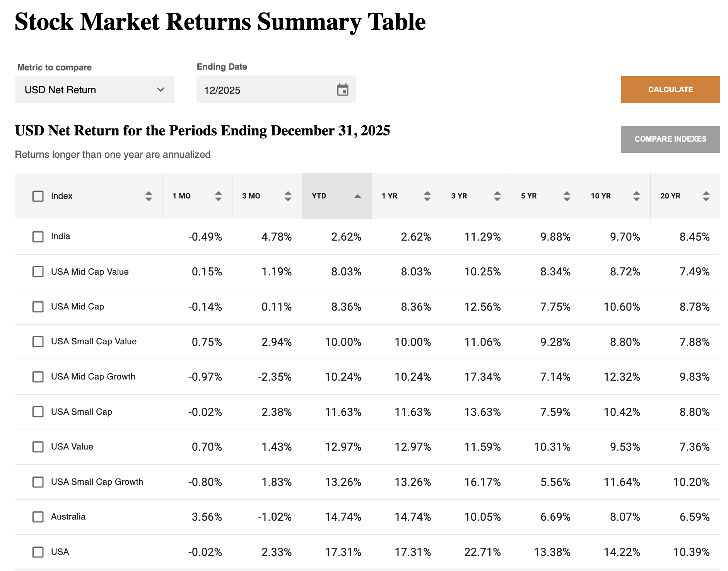Sort by Index name arrows
Viewport: 728px width, 571px height.
click(x=149, y=196)
